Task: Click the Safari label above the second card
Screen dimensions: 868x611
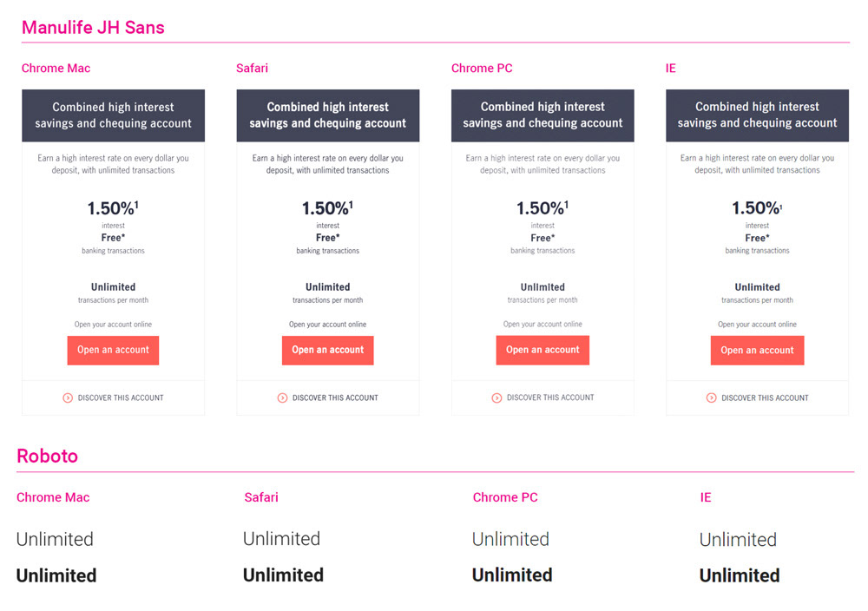Action: pos(252,68)
